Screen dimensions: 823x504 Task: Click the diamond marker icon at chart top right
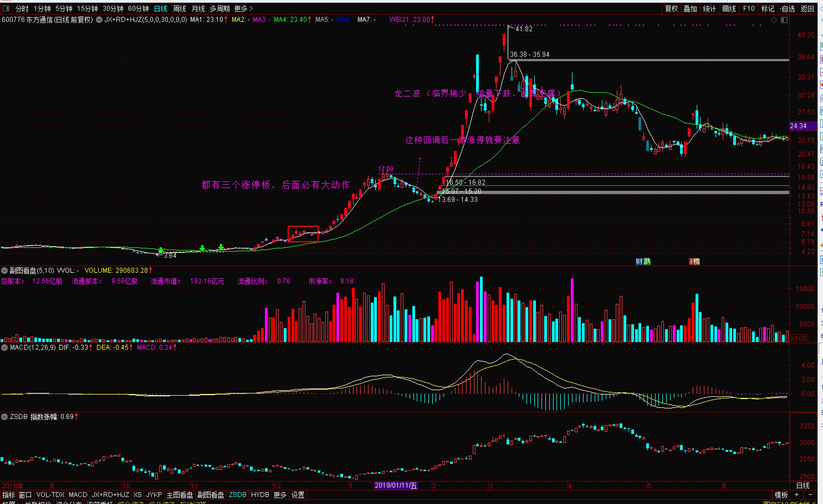point(774,20)
